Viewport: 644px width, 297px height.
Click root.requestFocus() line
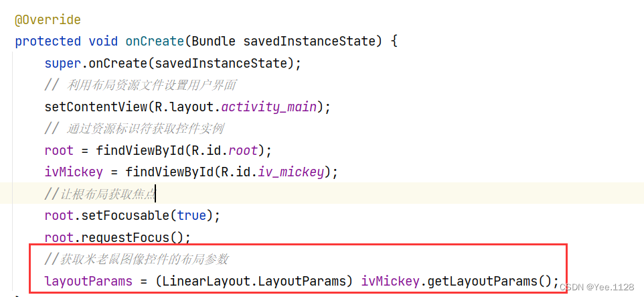(118, 237)
